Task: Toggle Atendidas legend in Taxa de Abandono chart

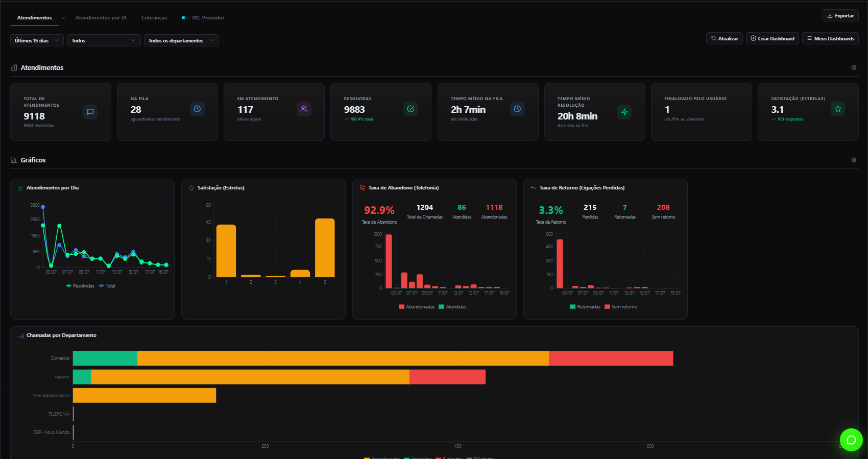Action: pos(452,307)
